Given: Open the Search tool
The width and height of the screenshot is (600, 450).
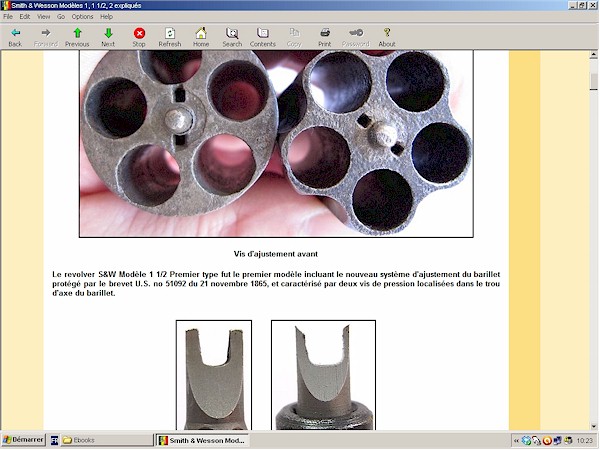Looking at the screenshot, I should tap(232, 33).
